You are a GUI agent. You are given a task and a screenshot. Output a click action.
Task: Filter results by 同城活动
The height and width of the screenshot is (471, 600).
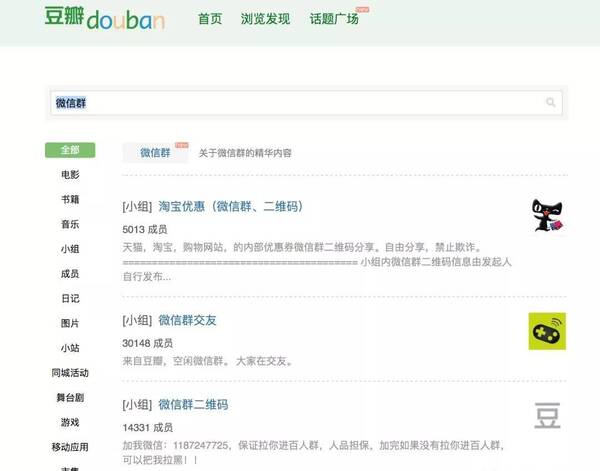70,373
